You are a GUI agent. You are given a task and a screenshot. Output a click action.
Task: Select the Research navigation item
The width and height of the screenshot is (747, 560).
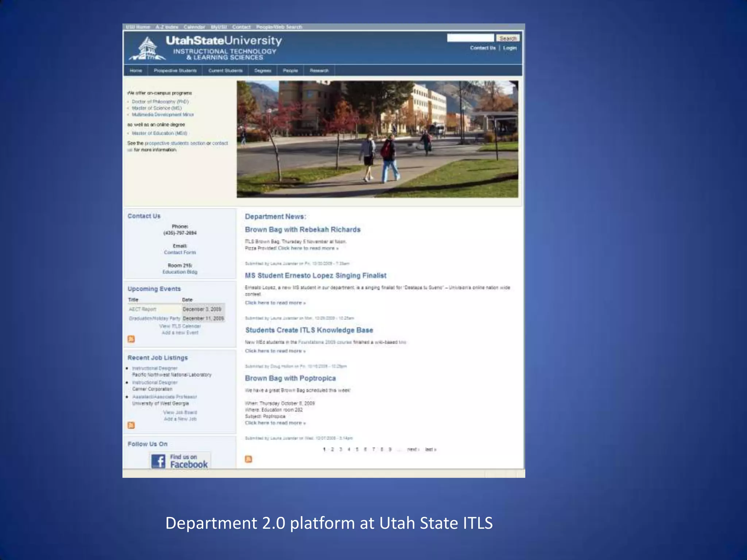click(319, 71)
